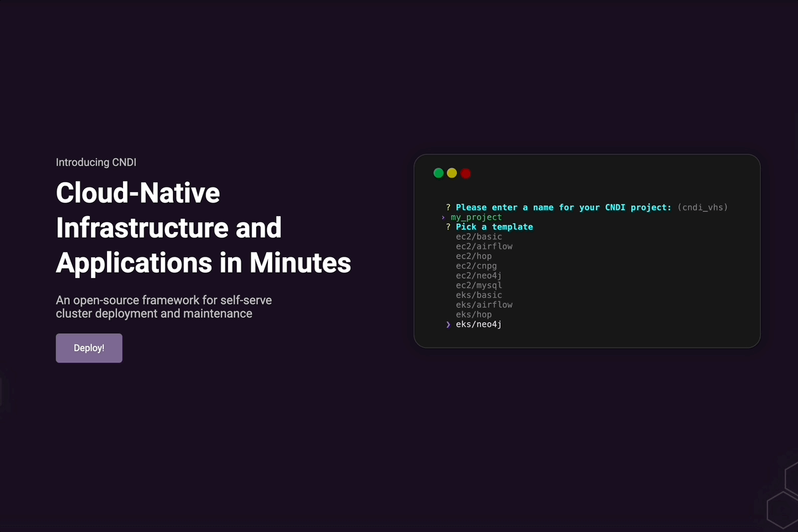Select the ec2/mysql template line
The height and width of the screenshot is (532, 798).
[x=479, y=285]
